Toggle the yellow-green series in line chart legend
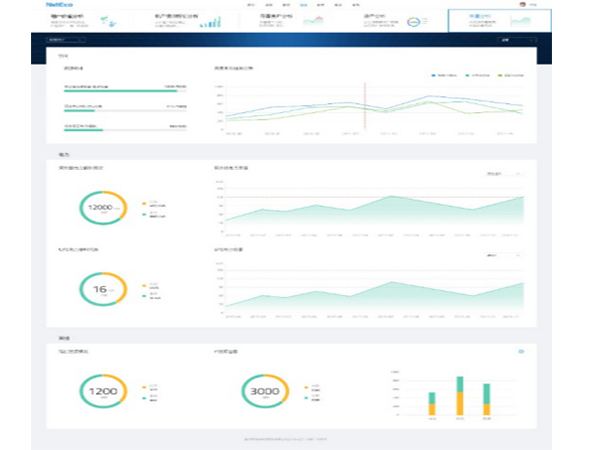600x450 pixels. coord(510,75)
